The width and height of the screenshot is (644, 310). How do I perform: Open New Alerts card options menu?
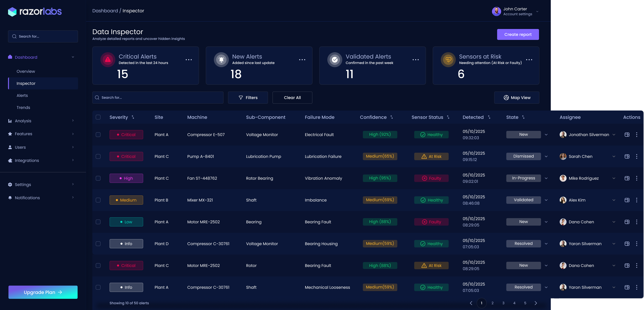[302, 60]
